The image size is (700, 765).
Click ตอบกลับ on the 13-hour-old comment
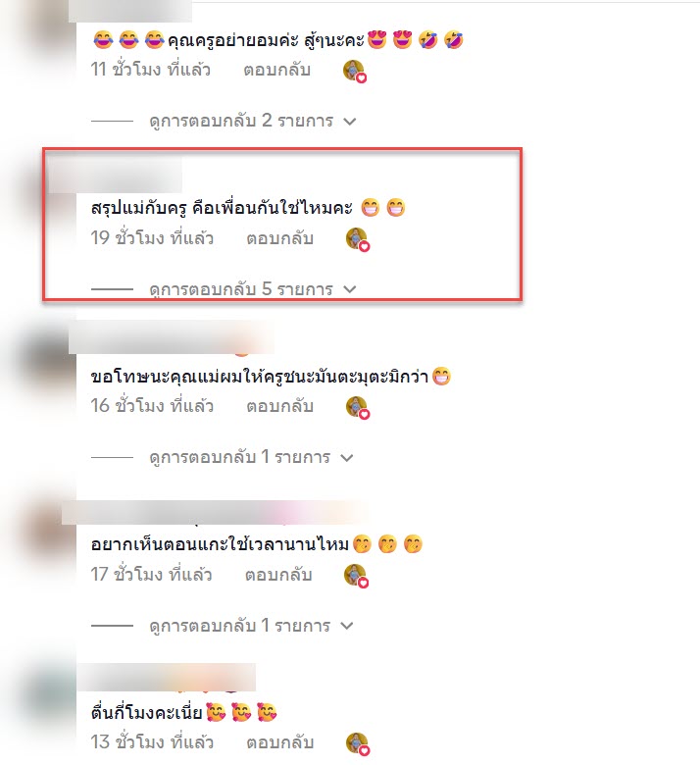(x=279, y=742)
